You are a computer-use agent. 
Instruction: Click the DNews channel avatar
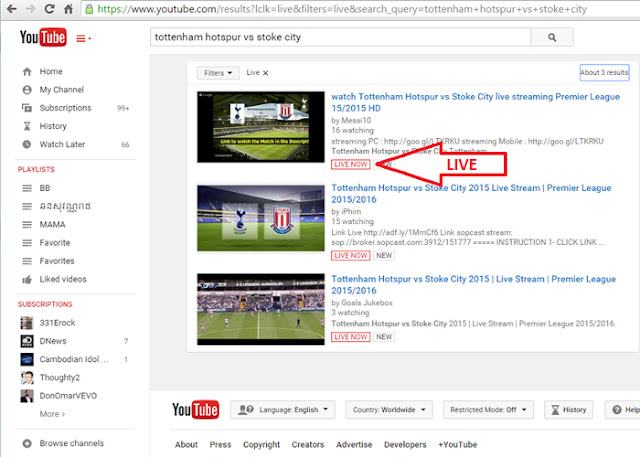pos(27,341)
